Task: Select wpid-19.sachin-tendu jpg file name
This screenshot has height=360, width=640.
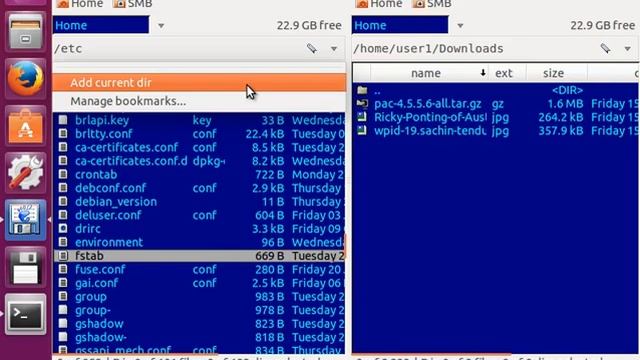Action: point(430,131)
